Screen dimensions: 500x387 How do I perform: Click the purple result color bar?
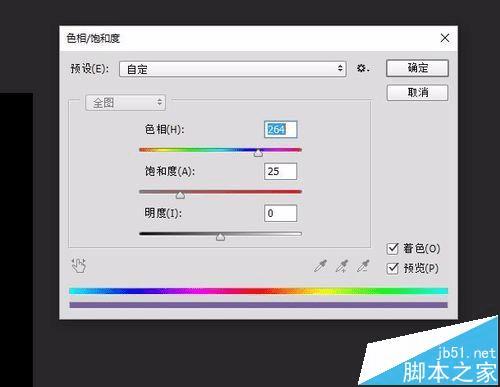click(258, 305)
